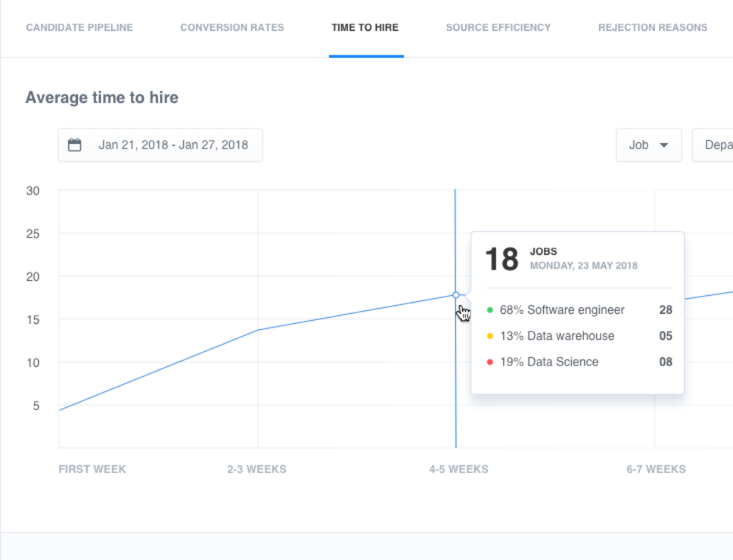This screenshot has height=560, width=733.
Task: Open the Source Efficiency tab
Action: point(498,27)
